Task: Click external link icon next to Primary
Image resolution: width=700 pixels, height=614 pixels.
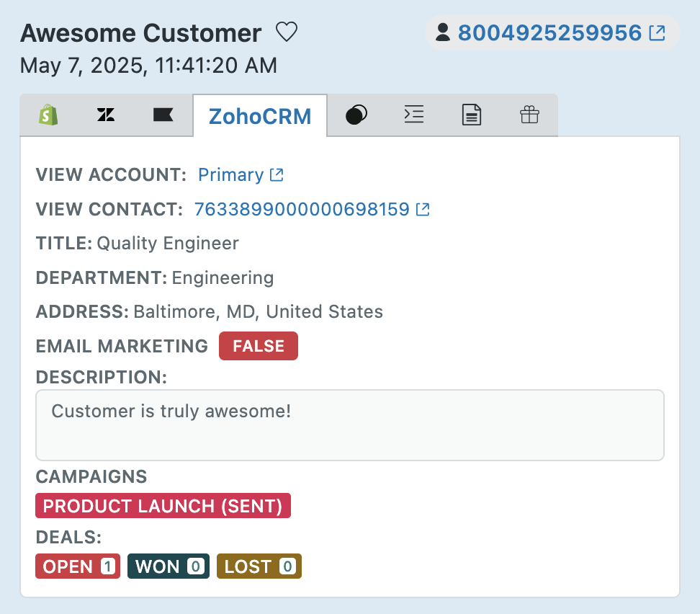Action: tap(277, 174)
